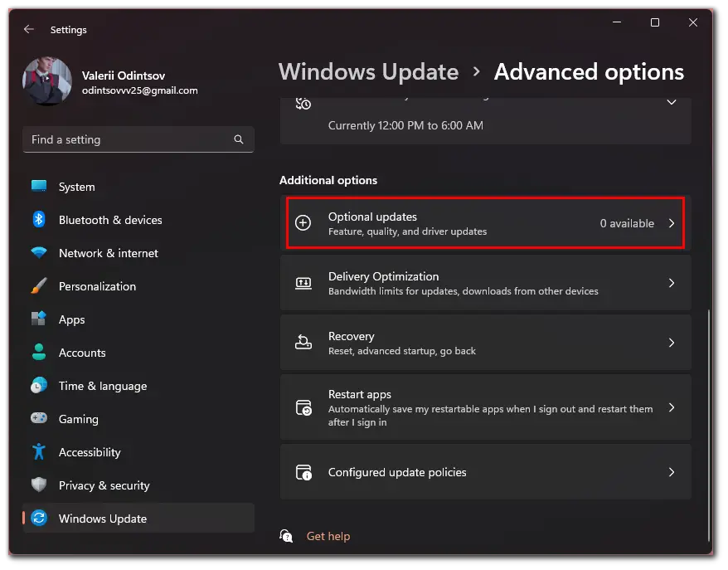Open Bluetooth & devices
Screen dimensions: 728x570
[138, 220]
